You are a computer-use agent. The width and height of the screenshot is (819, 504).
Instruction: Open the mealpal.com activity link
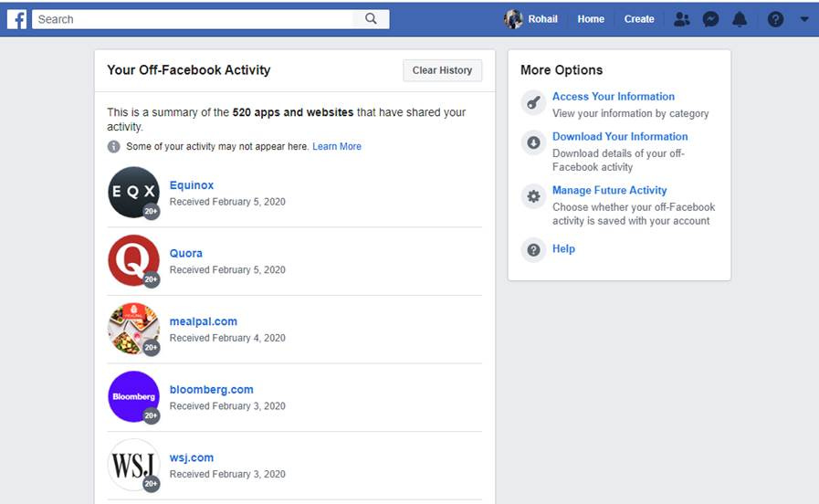coord(204,321)
